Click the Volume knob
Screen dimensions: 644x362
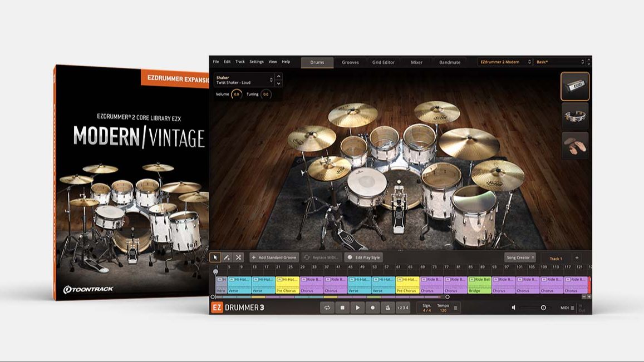[237, 95]
